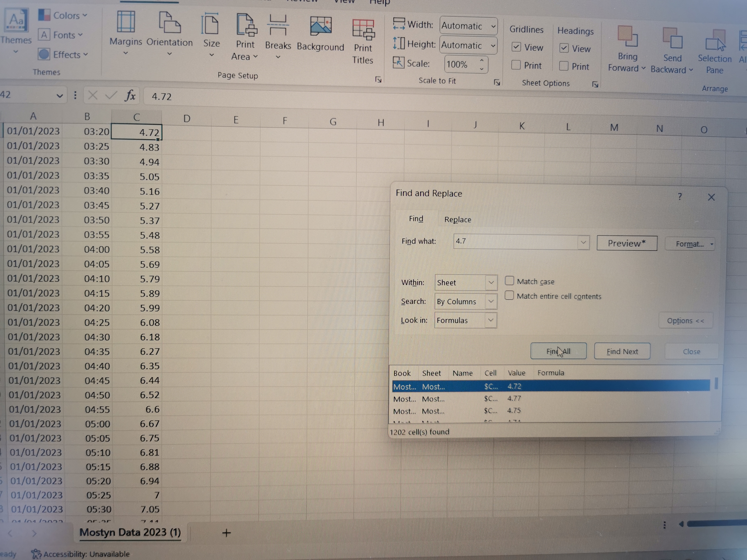Image resolution: width=747 pixels, height=560 pixels.
Task: Switch to the Replace tab
Action: click(x=458, y=219)
